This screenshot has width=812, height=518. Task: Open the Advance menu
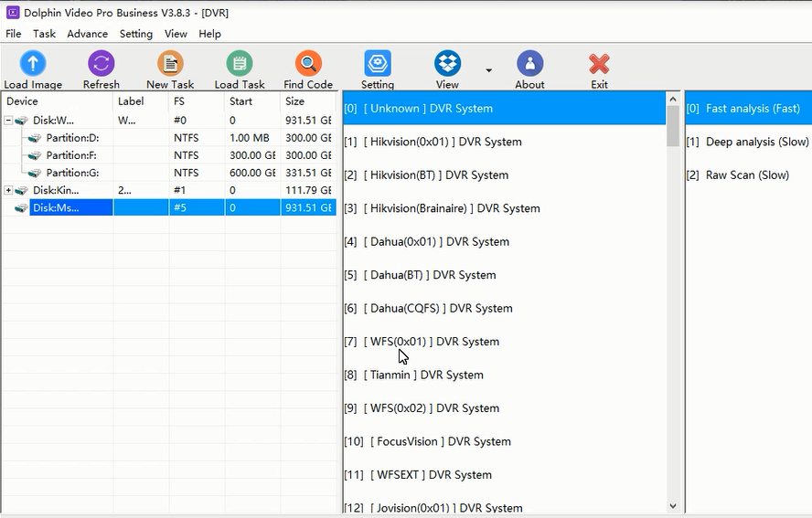(88, 34)
